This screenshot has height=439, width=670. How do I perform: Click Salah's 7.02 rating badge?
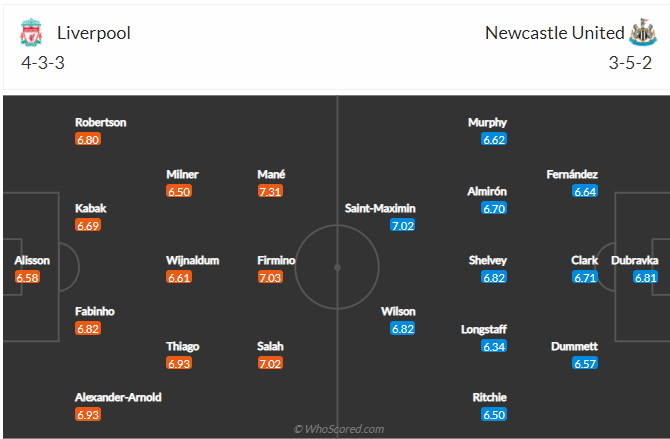[271, 364]
